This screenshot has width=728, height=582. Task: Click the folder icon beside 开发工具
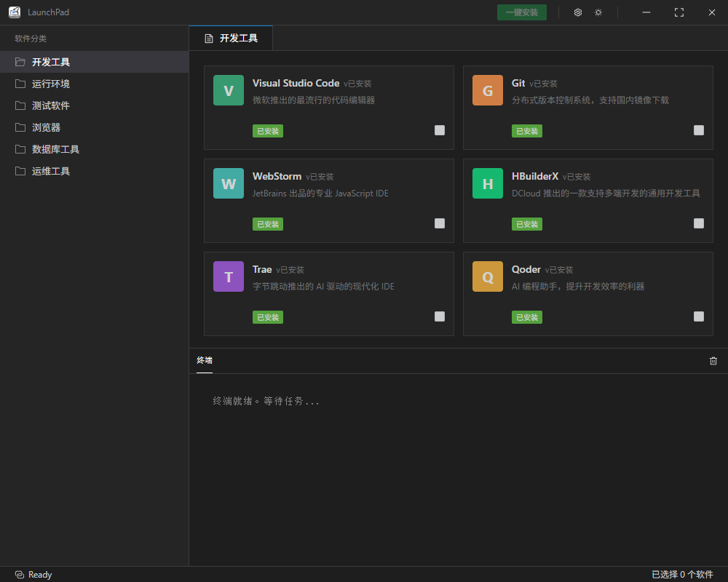click(x=20, y=62)
